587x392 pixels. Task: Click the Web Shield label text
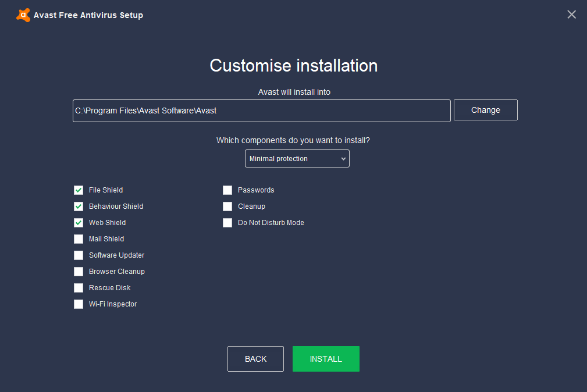tap(107, 223)
